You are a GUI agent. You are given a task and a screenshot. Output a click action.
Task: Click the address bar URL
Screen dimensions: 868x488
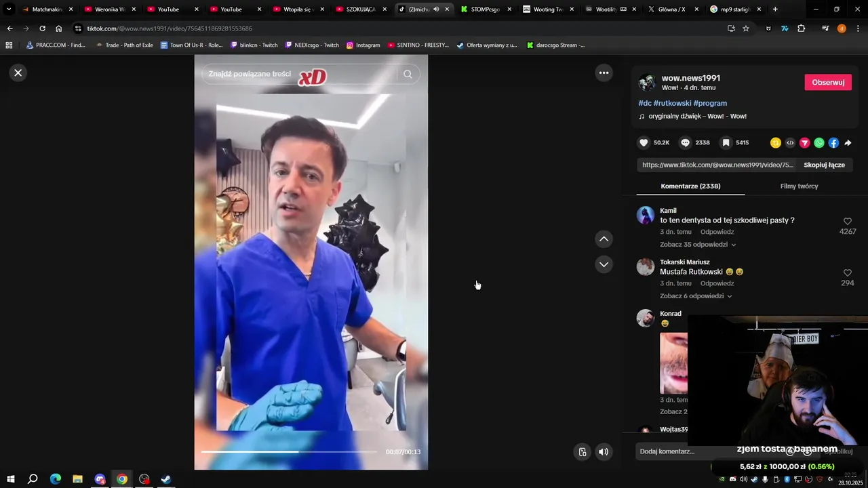[x=170, y=28]
